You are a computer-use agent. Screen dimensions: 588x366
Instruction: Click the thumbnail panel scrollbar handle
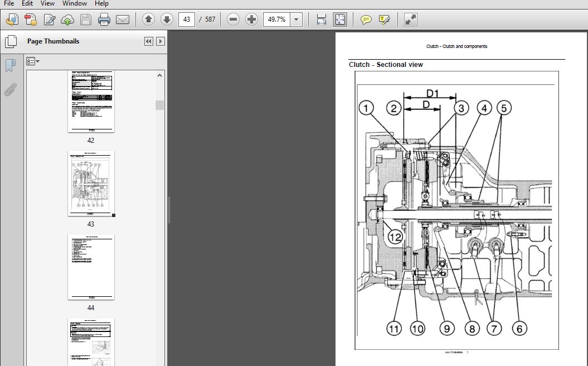click(x=160, y=105)
